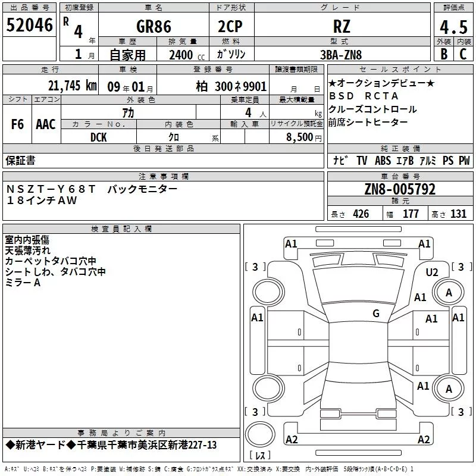The image size is (476, 476).
Task: Select the 保証書 entry
Action: pyautogui.click(x=20, y=160)
